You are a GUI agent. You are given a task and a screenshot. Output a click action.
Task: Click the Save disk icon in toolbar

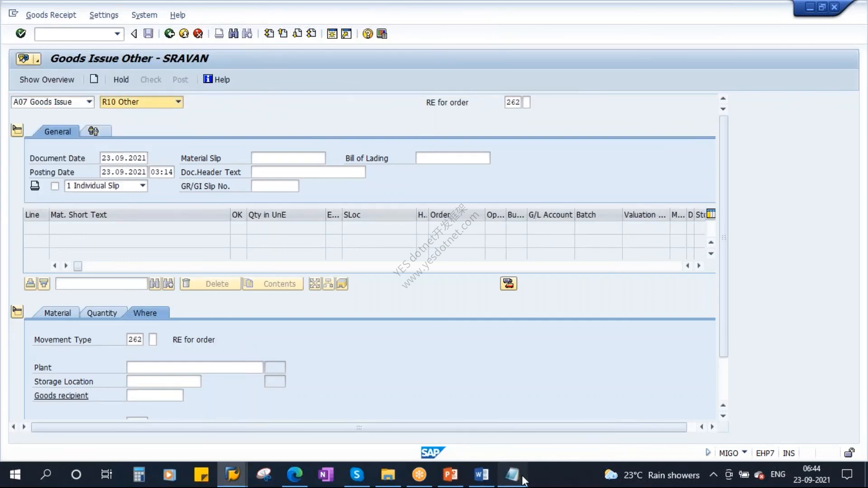click(148, 33)
